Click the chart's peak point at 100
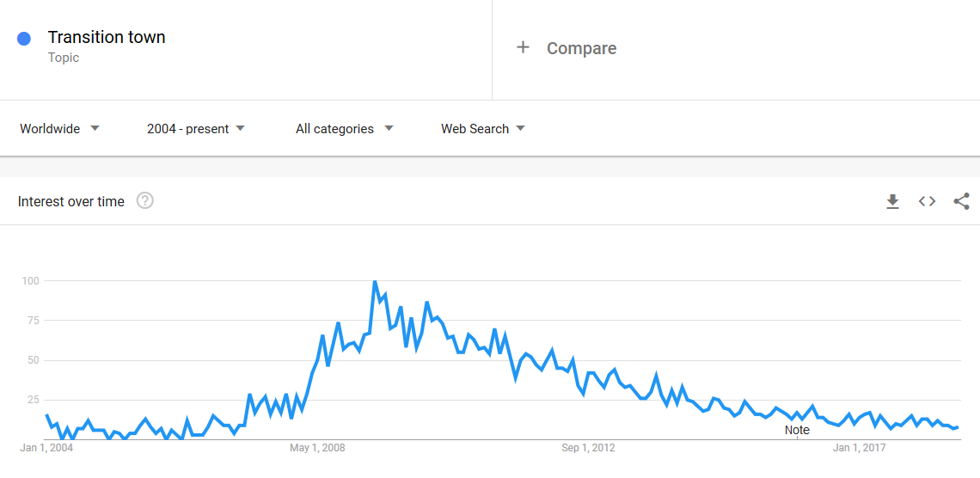This screenshot has height=478, width=980. coord(374,281)
